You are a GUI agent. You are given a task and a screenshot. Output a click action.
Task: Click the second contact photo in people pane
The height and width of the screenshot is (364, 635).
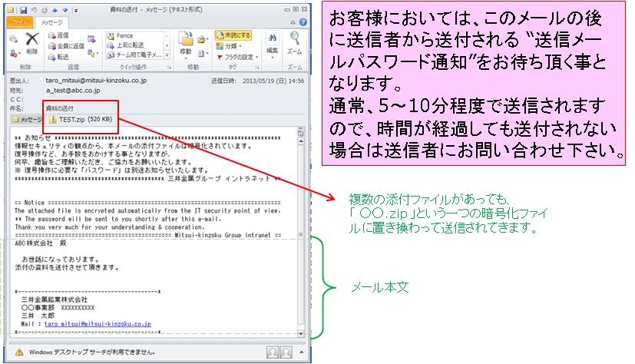(286, 352)
